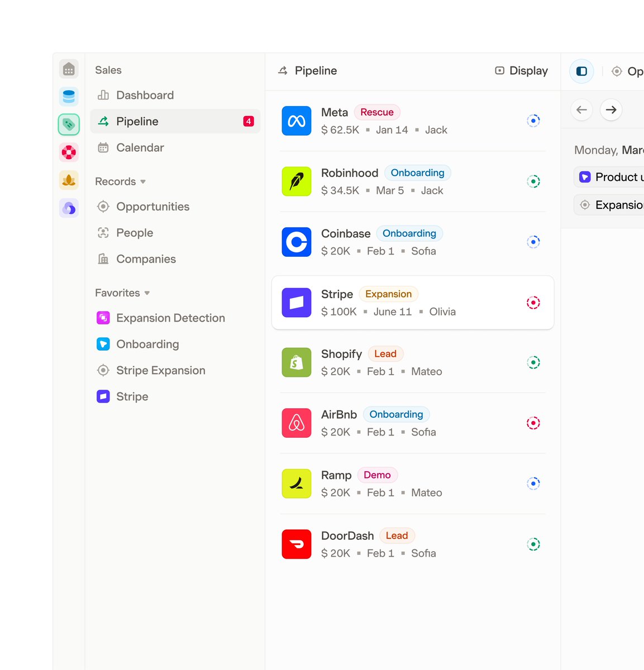Click the Product item in right panel
644x670 pixels.
pyautogui.click(x=609, y=177)
